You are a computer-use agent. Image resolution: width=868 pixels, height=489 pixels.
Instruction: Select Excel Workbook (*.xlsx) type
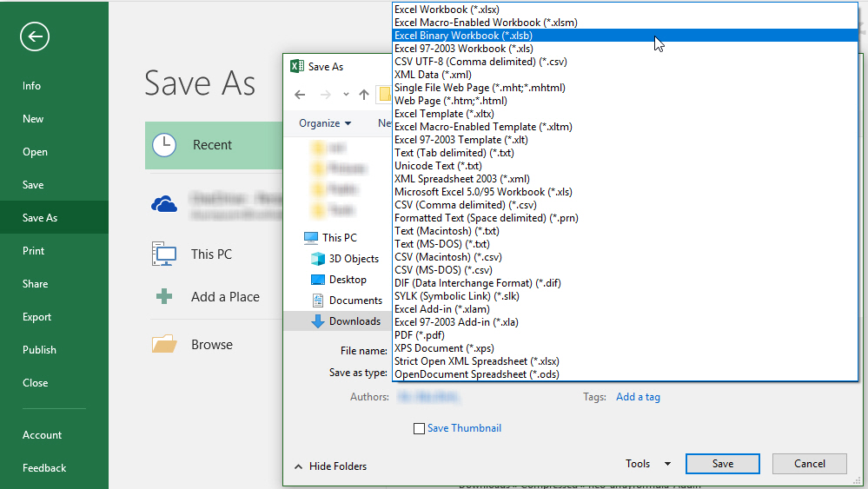click(625, 10)
